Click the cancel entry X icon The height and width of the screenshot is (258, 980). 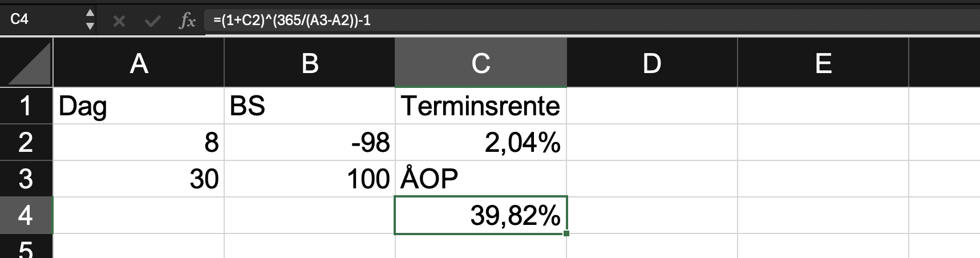(x=119, y=22)
